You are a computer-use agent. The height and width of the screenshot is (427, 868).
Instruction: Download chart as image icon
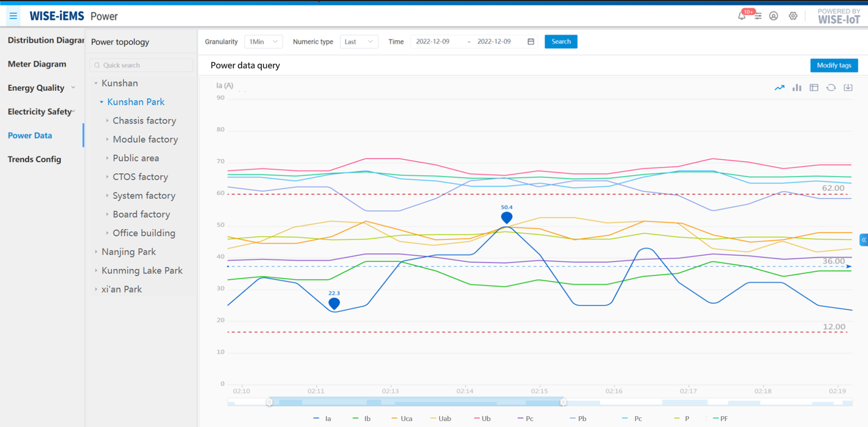pos(848,88)
